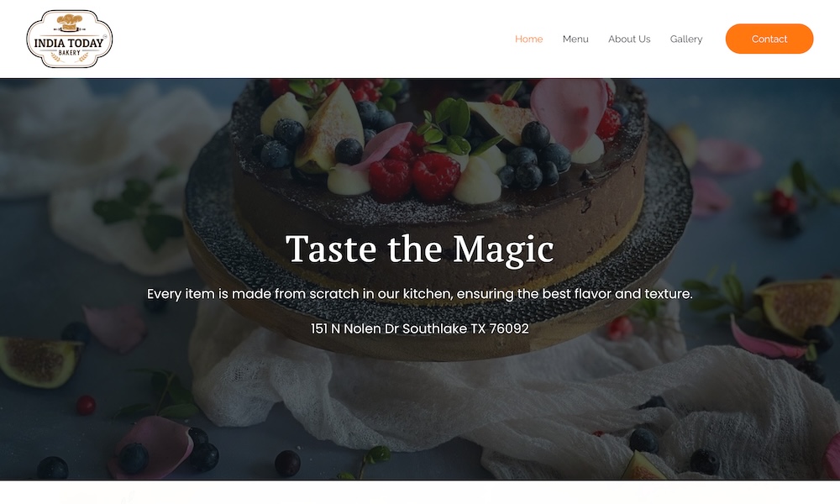
Task: View the Gallery page
Action: 685,39
